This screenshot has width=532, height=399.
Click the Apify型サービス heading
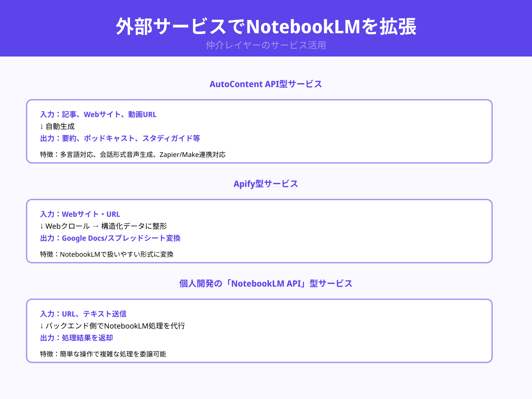[266, 183]
